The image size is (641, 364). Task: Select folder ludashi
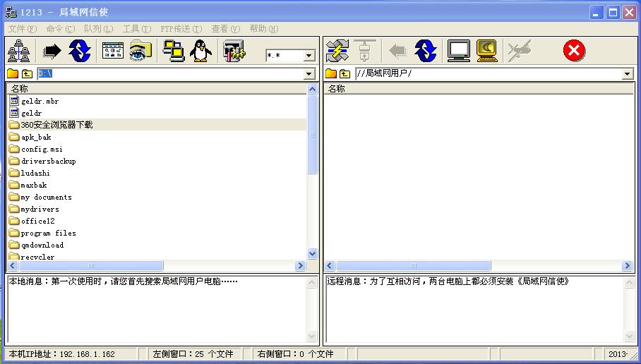35,173
